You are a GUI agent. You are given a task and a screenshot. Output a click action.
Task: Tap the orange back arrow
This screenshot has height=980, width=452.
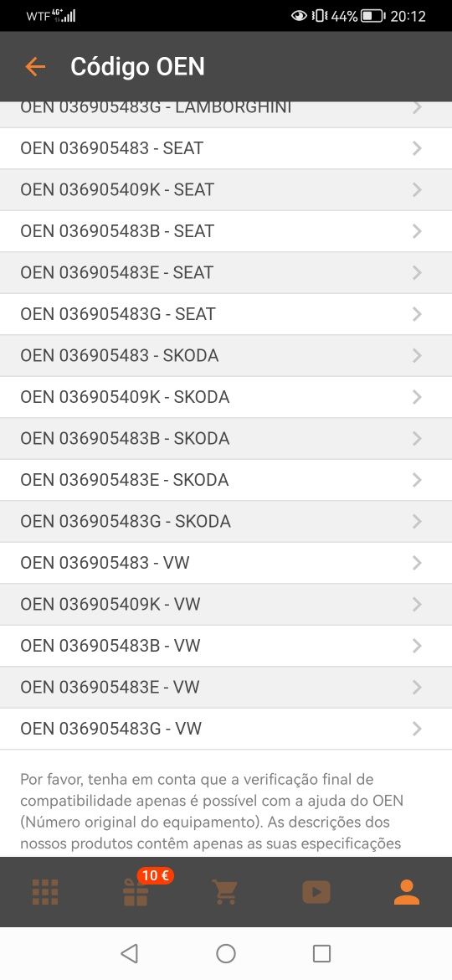[35, 66]
